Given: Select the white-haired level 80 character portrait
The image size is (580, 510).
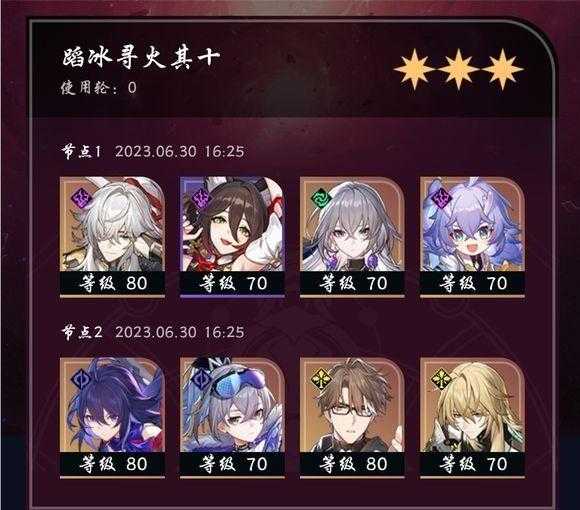Looking at the screenshot, I should (112, 237).
